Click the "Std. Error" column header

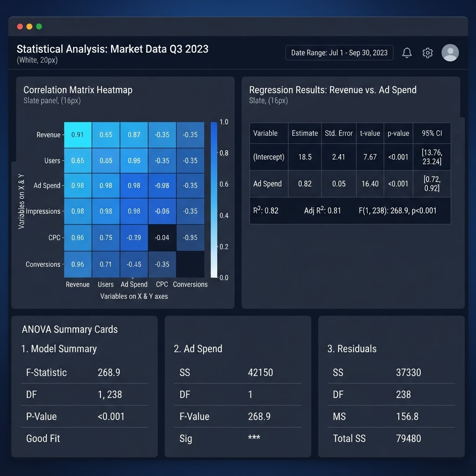339,133
